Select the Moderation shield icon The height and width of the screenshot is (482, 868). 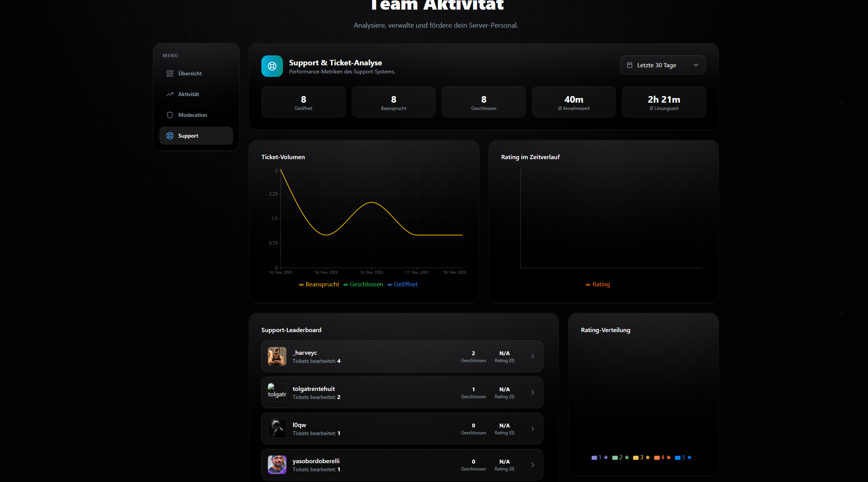(x=170, y=115)
